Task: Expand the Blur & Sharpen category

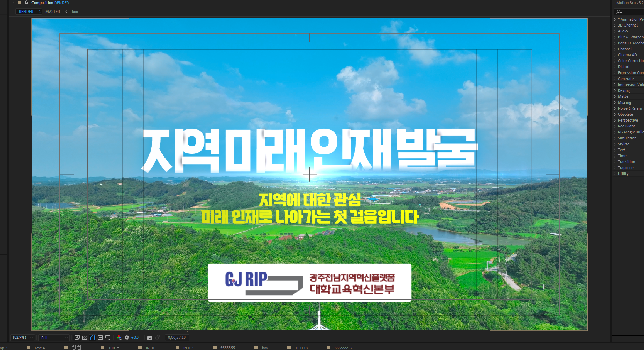Action: pyautogui.click(x=615, y=37)
